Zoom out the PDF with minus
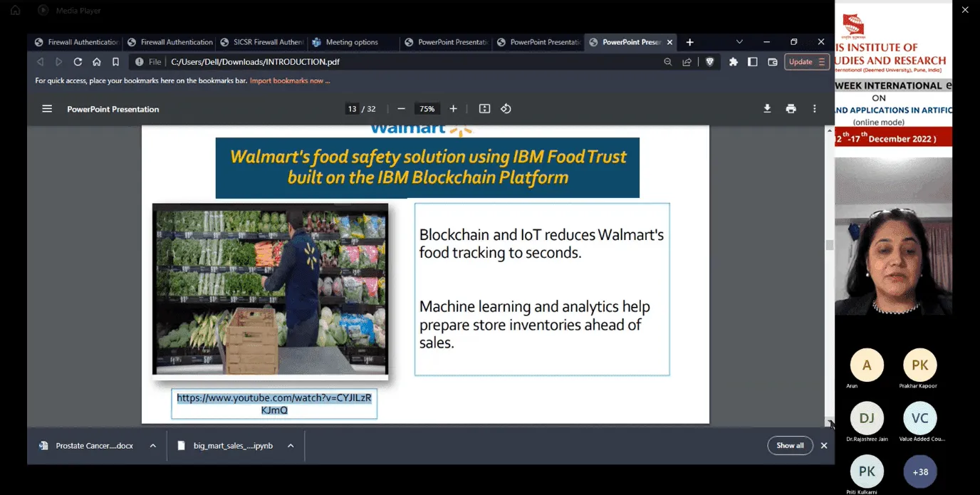The width and height of the screenshot is (980, 495). 401,109
